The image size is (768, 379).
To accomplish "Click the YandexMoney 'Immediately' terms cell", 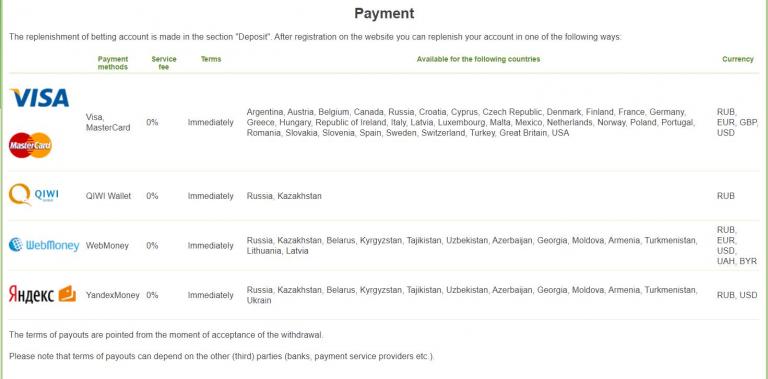I will (x=211, y=295).
